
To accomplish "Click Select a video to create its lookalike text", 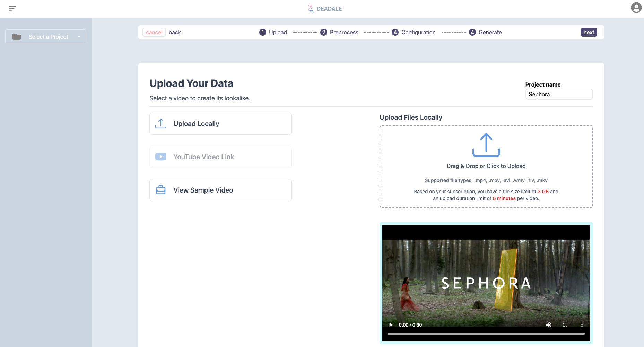I will pyautogui.click(x=200, y=98).
